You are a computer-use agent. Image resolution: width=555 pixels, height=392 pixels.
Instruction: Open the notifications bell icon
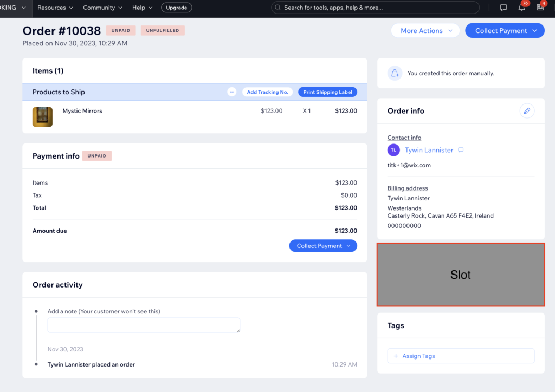tap(521, 8)
